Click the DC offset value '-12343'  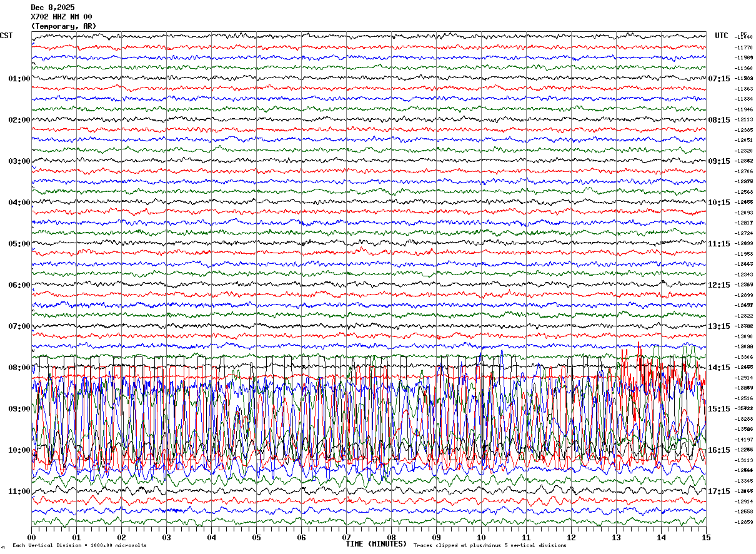[x=744, y=275]
